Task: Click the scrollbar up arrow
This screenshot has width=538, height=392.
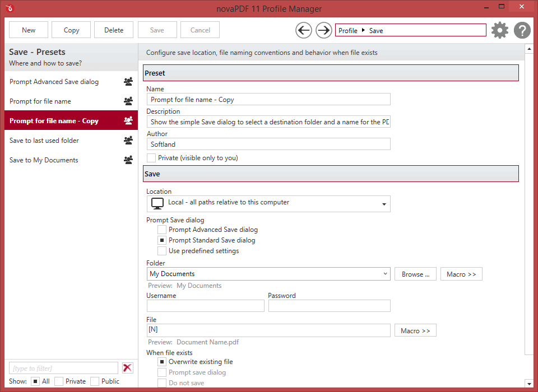Action: click(529, 49)
